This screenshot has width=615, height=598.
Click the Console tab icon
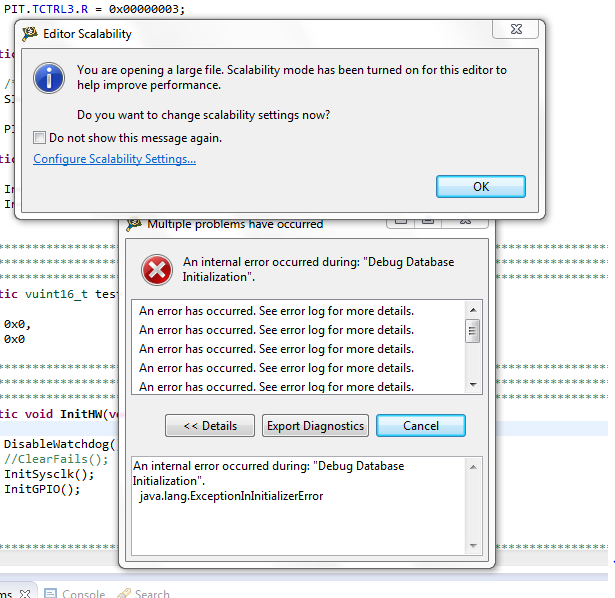[51, 593]
